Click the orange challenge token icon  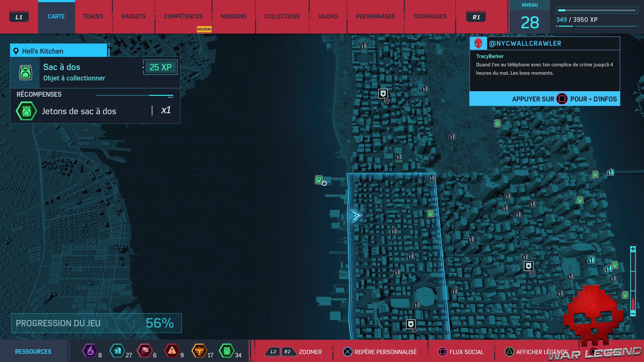pyautogui.click(x=199, y=351)
